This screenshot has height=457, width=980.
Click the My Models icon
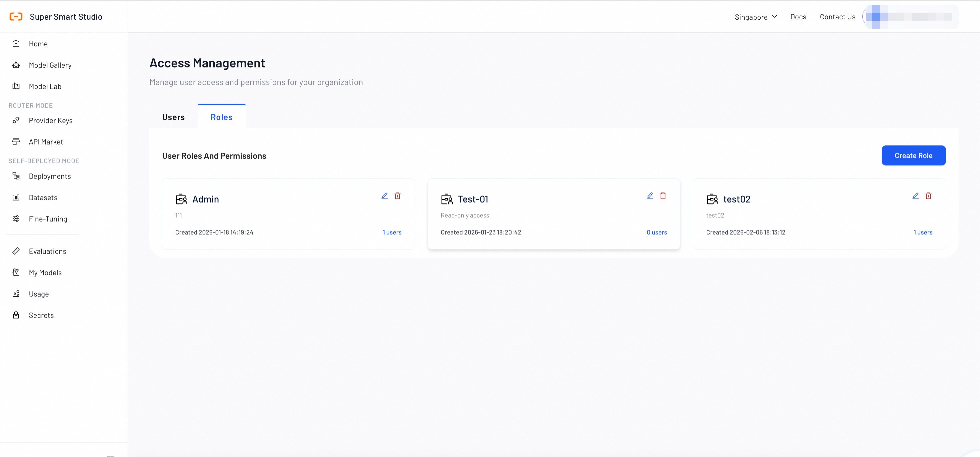point(16,272)
